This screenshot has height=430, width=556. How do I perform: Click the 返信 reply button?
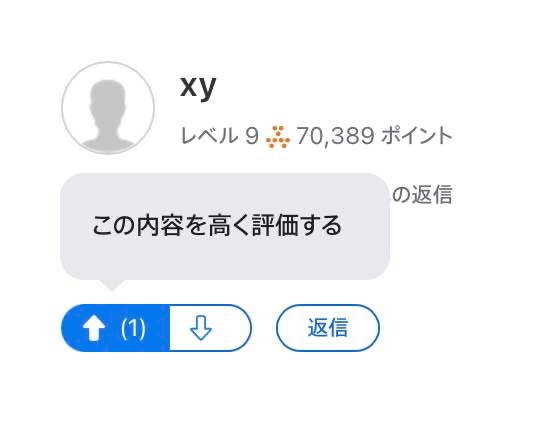328,328
